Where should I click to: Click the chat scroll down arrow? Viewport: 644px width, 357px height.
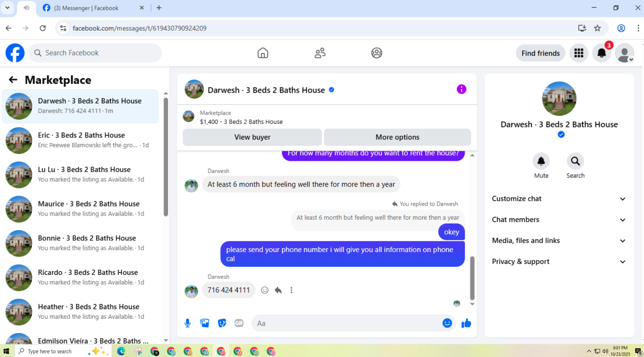click(472, 304)
